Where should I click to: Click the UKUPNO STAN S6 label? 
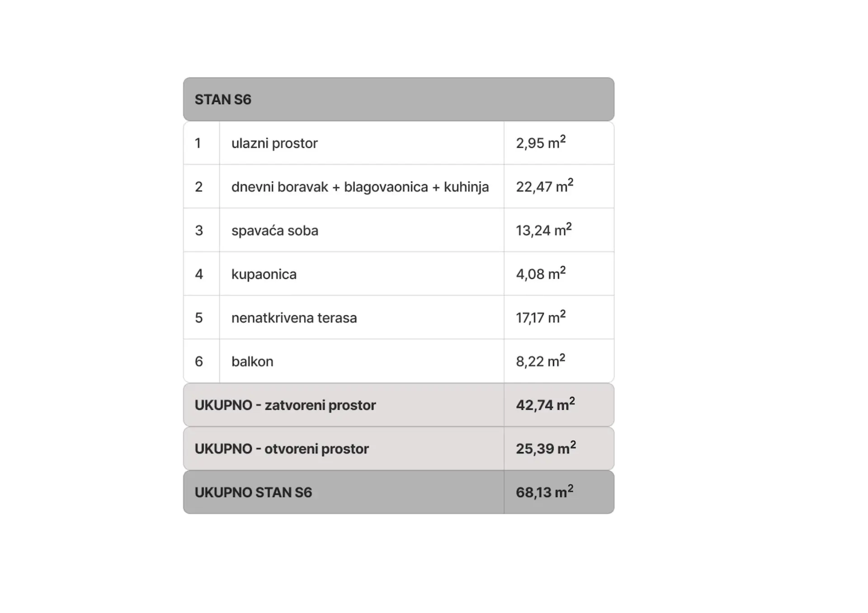253,492
